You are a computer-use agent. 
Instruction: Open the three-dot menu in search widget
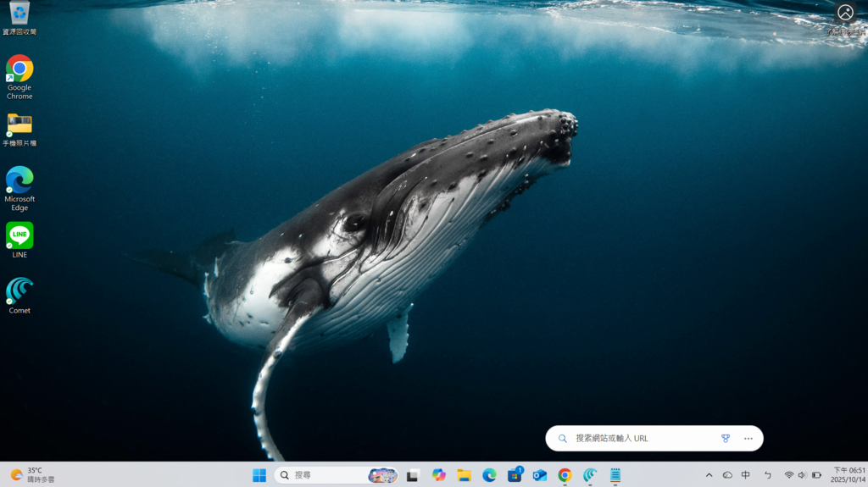748,439
